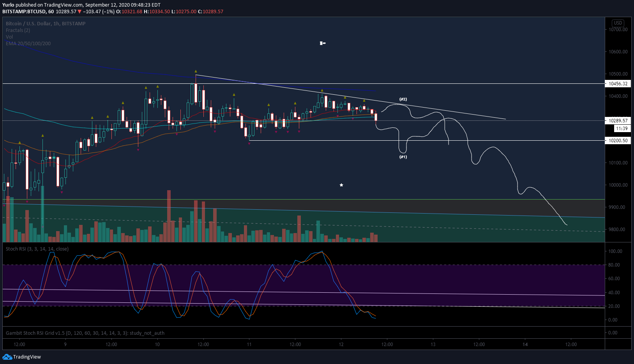Image resolution: width=634 pixels, height=364 pixels.
Task: Click the Vol indicator label
Action: [x=9, y=37]
